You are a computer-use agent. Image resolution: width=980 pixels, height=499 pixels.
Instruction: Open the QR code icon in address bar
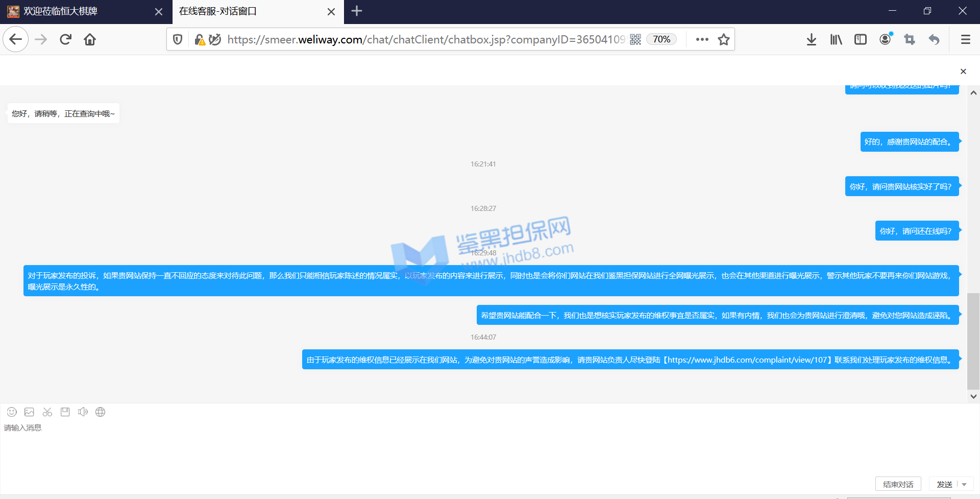coord(635,39)
